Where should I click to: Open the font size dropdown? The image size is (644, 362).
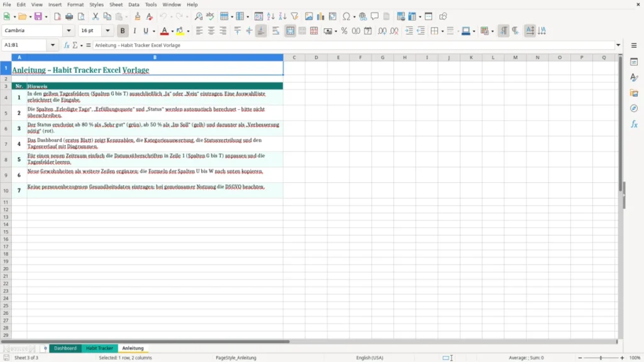(x=108, y=31)
